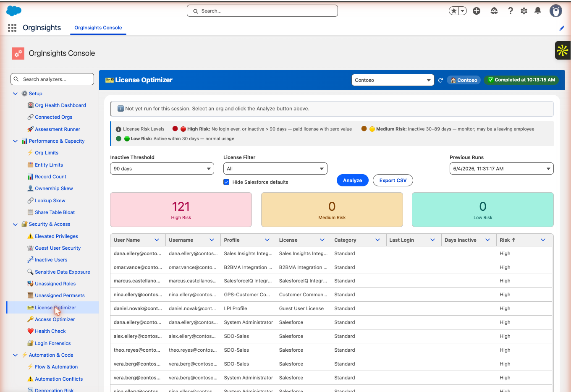Open Access Optimizer analyzer
Image resolution: width=571 pixels, height=392 pixels.
point(55,319)
